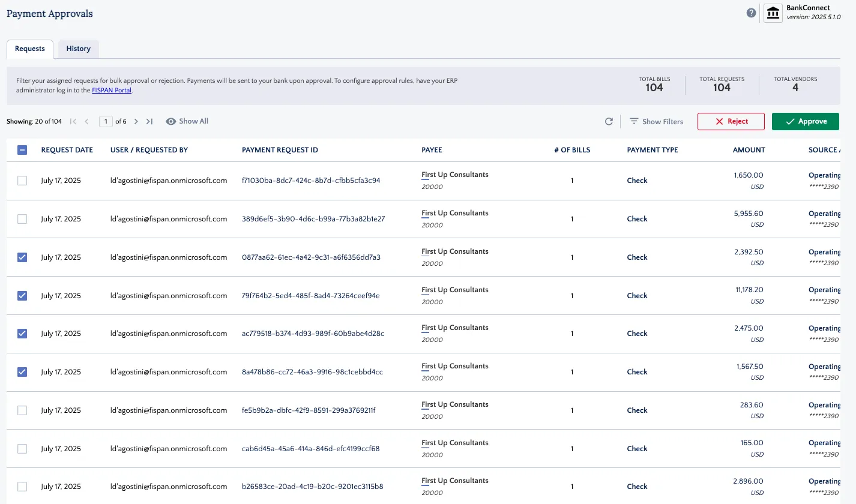This screenshot has height=504, width=856.
Task: Click Check payment type in the 5,955.60 row
Action: coord(637,219)
